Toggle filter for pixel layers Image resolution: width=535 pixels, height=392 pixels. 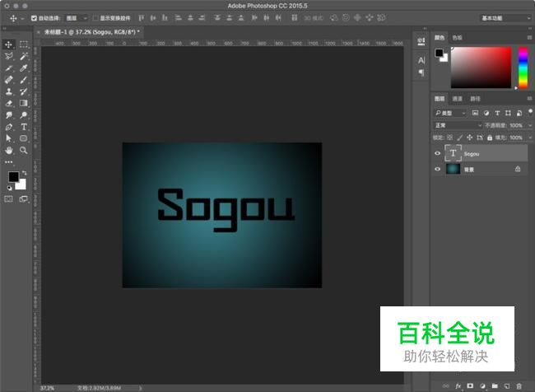(x=475, y=113)
